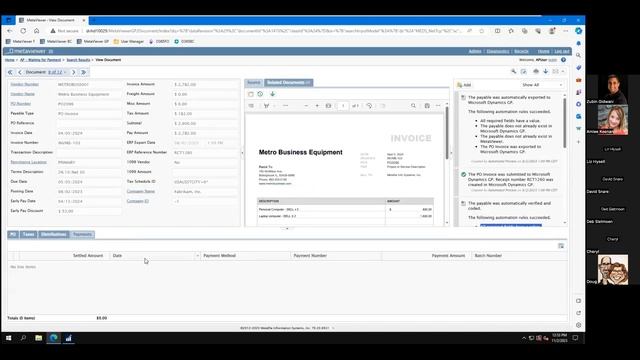Open the help question mark icon
The image size is (640, 360).
click(563, 60)
